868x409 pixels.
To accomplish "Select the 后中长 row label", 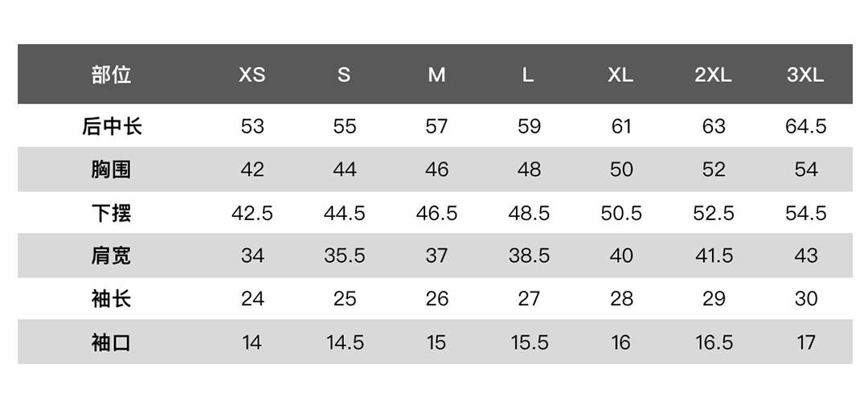I will [x=111, y=126].
